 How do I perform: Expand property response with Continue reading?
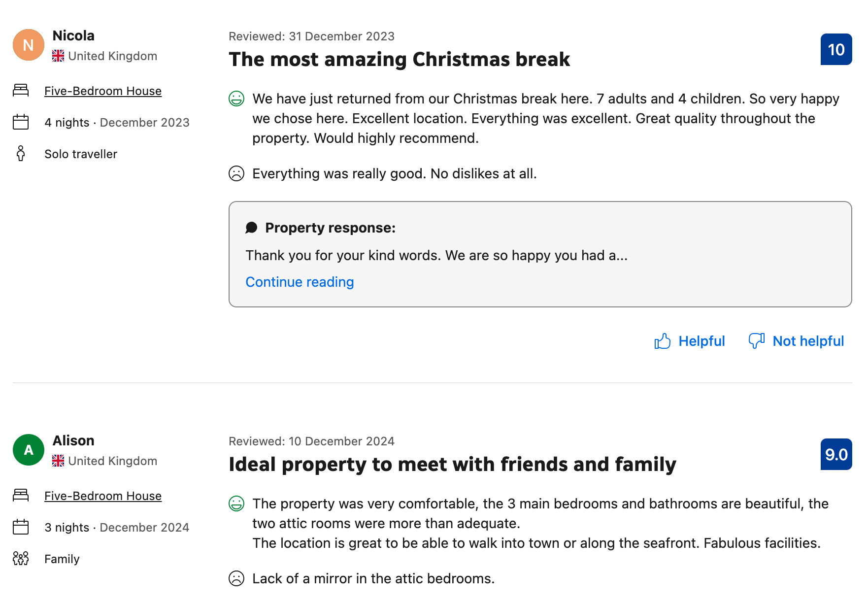pyautogui.click(x=300, y=282)
